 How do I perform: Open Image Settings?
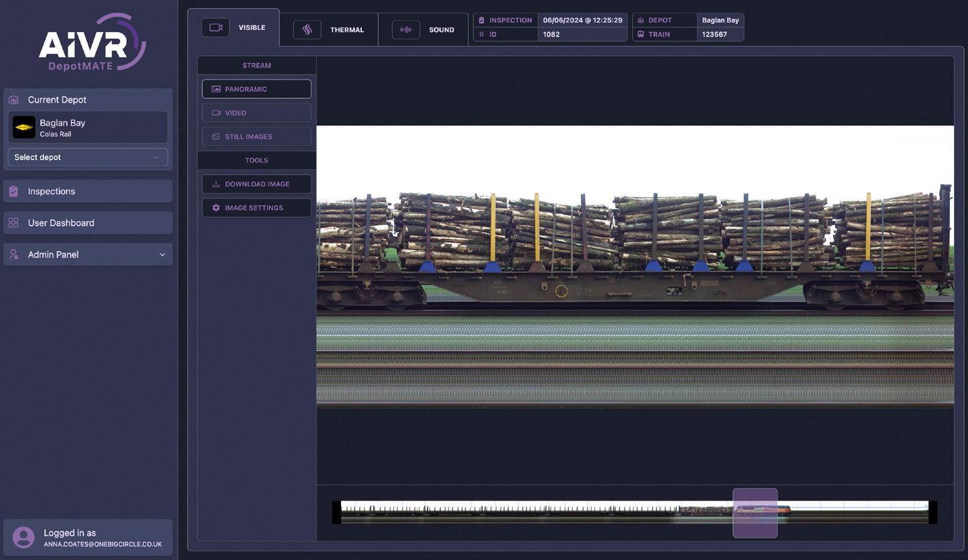pos(256,208)
